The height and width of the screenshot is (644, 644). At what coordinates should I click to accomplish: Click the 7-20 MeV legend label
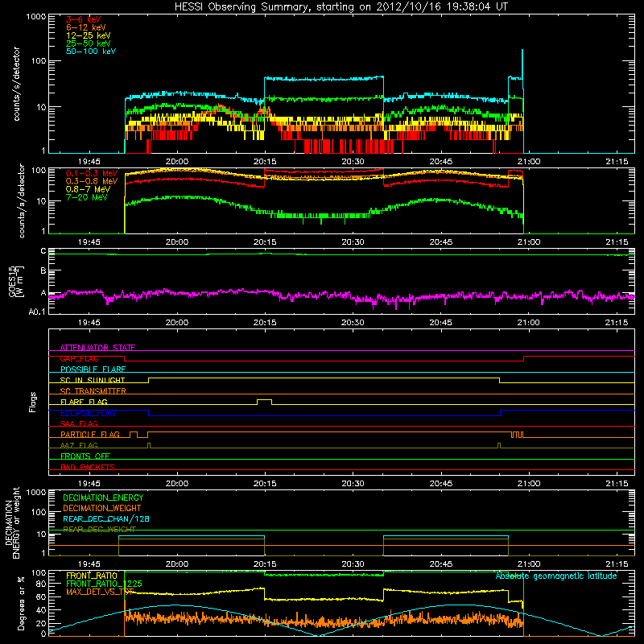point(87,197)
